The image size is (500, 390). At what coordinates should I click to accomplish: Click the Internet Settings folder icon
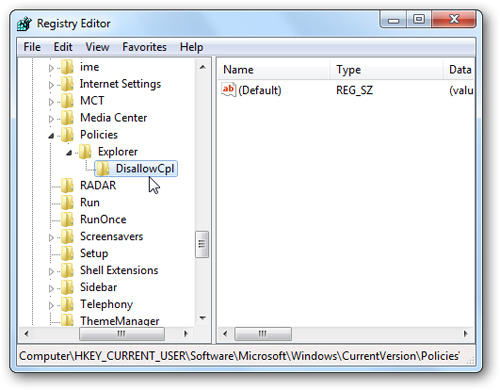67,84
